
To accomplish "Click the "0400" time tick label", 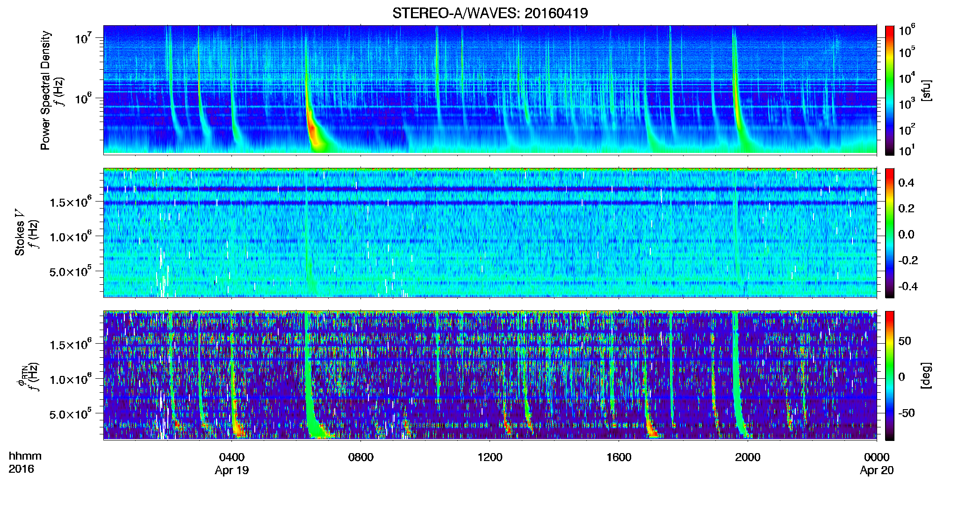I will click(x=232, y=457).
